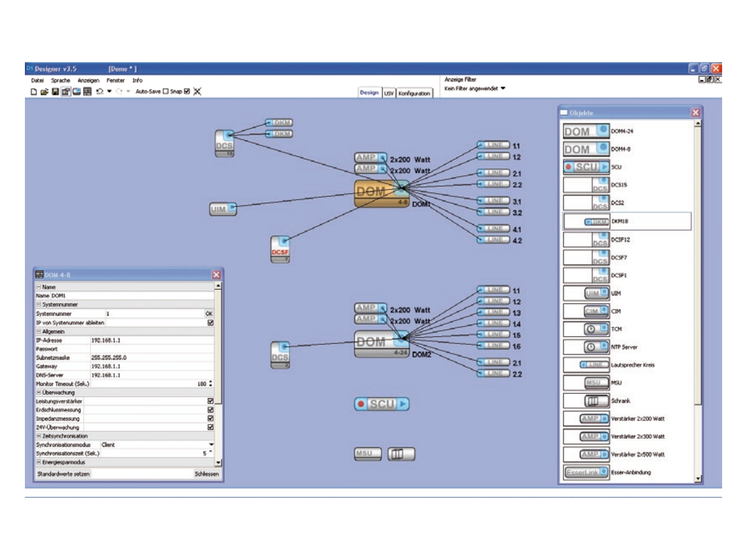Open the Sprache menu
The height and width of the screenshot is (560, 747).
(x=60, y=80)
